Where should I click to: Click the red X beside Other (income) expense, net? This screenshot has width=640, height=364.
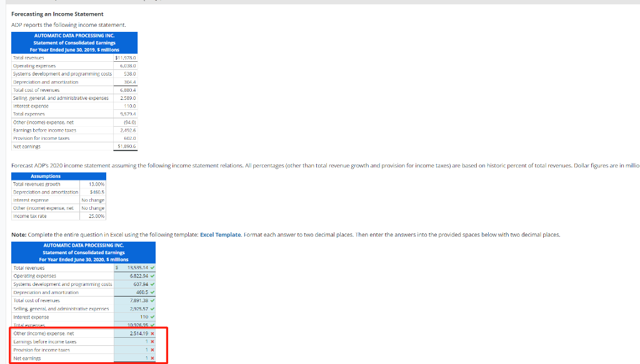152,333
